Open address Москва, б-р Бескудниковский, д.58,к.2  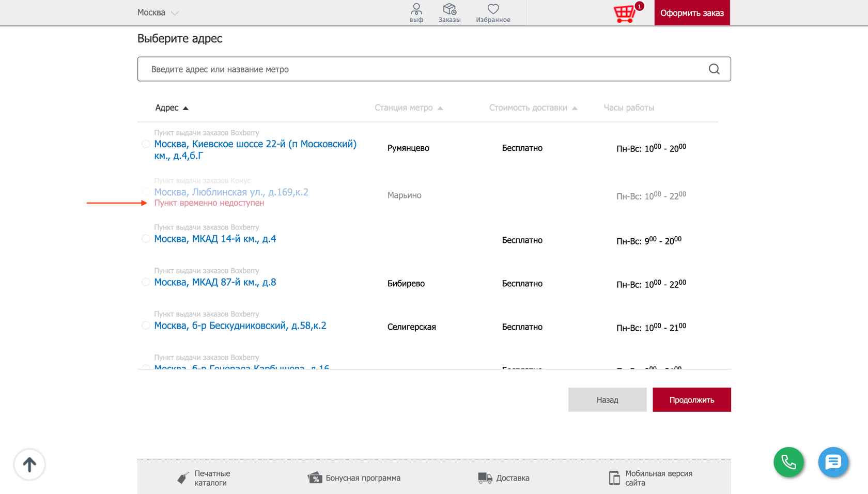[240, 326]
